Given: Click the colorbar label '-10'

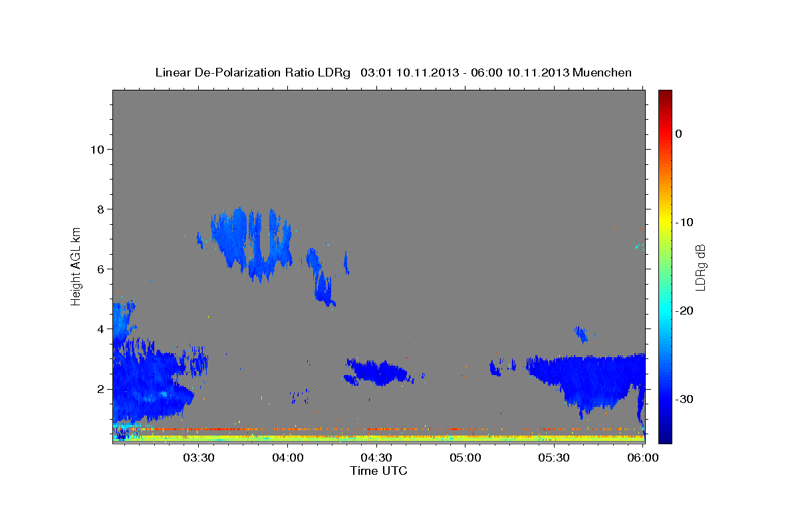Looking at the screenshot, I should [x=686, y=222].
